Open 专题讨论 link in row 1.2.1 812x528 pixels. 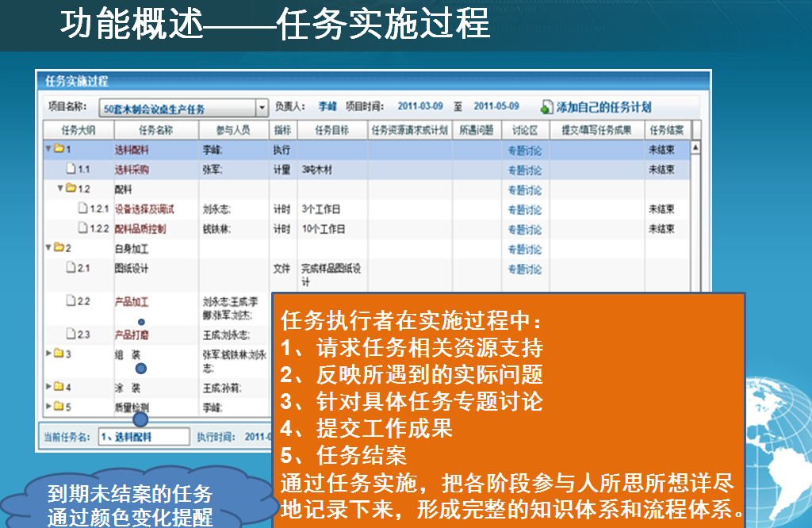525,209
